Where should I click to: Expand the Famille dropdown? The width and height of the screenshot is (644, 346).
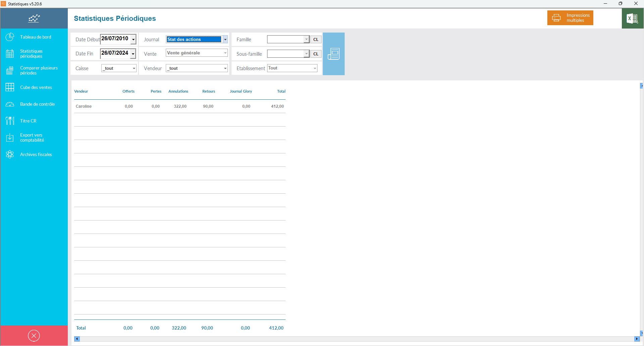306,40
